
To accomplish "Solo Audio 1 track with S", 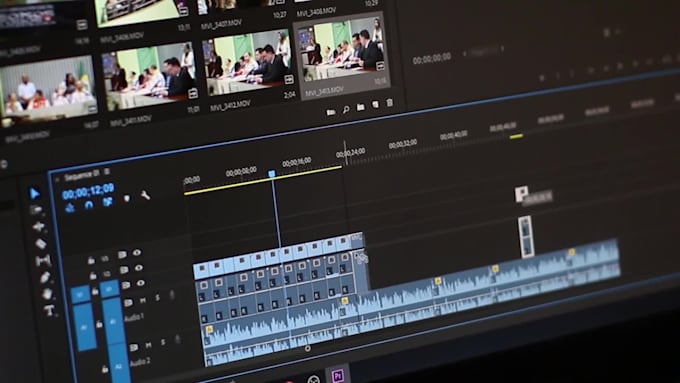I will (x=157, y=298).
